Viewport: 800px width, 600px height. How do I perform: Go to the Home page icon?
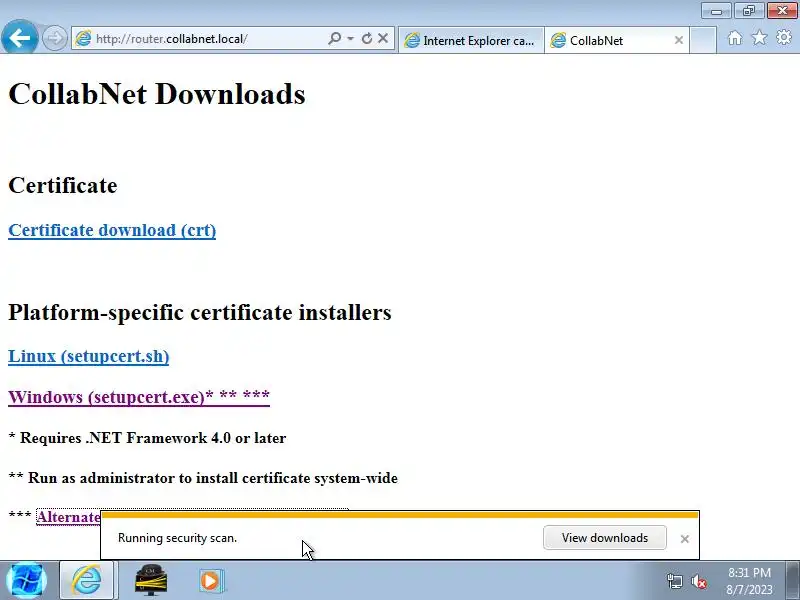pos(735,38)
